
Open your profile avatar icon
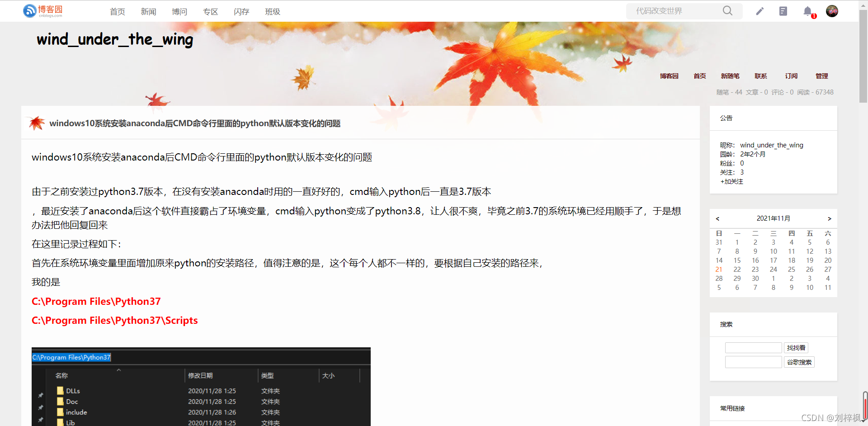[x=832, y=11]
